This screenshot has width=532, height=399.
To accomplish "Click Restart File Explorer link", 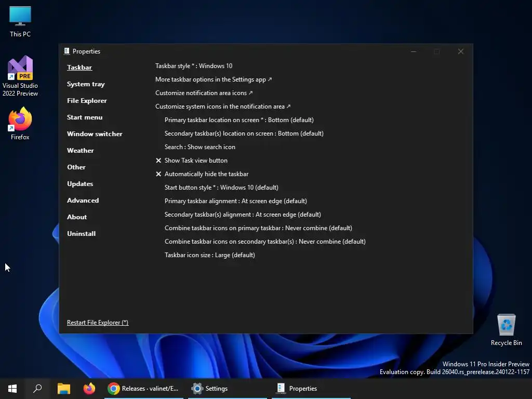I will 98,323.
